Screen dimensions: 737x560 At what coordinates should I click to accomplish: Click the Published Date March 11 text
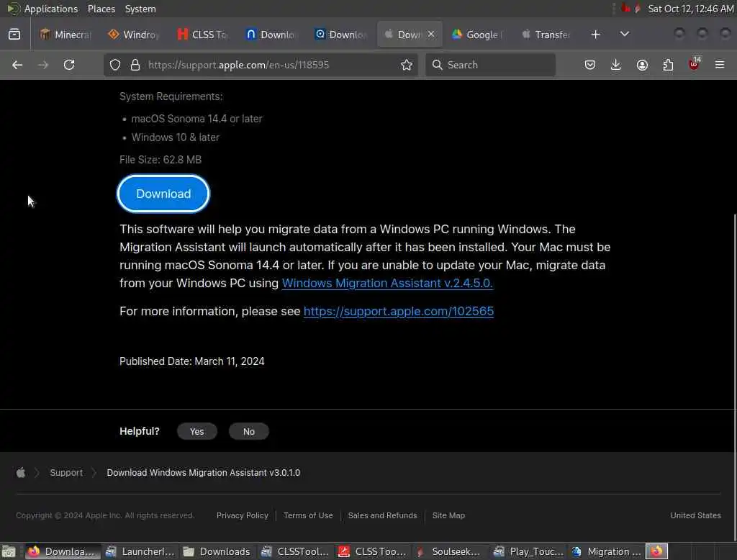[x=191, y=361]
